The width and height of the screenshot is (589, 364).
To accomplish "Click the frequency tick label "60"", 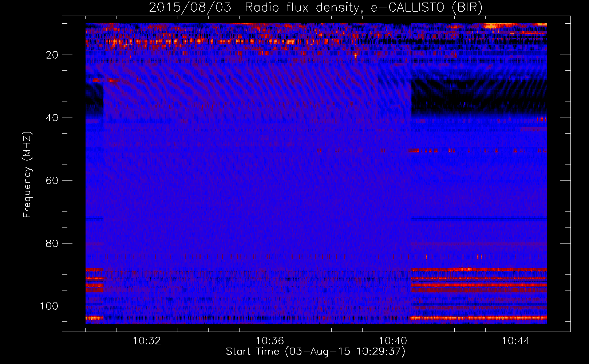I will coord(52,181).
